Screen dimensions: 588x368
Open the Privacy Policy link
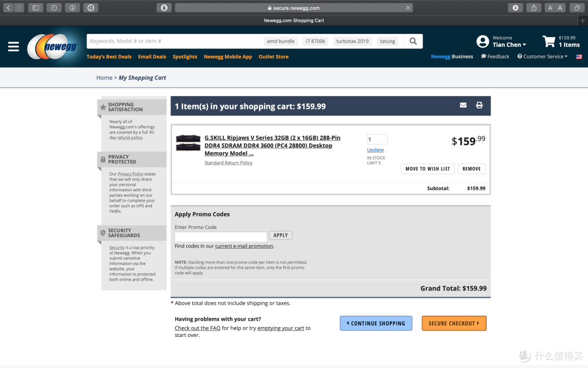click(x=131, y=174)
